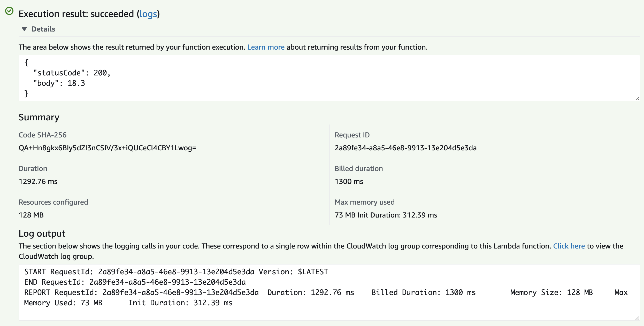The height and width of the screenshot is (326, 644).
Task: Click the Request ID value
Action: coord(405,148)
